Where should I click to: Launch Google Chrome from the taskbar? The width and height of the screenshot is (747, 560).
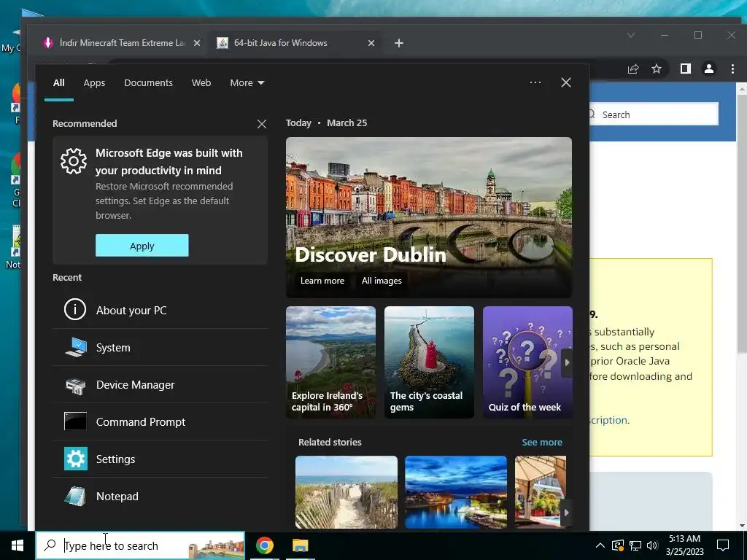point(264,545)
